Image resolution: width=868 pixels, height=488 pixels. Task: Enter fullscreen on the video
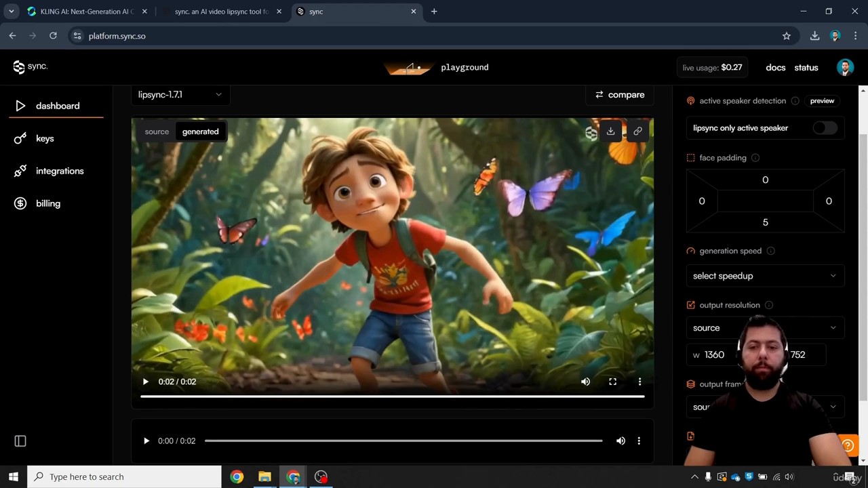(612, 382)
